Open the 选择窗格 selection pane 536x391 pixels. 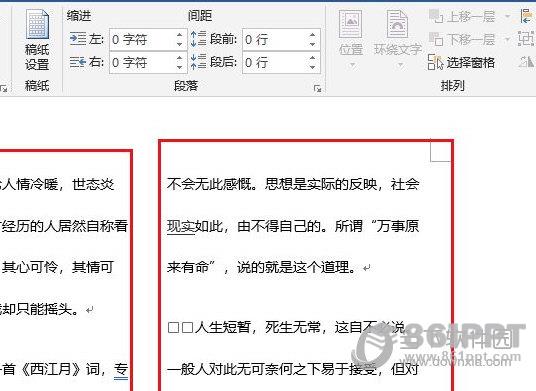click(x=461, y=62)
